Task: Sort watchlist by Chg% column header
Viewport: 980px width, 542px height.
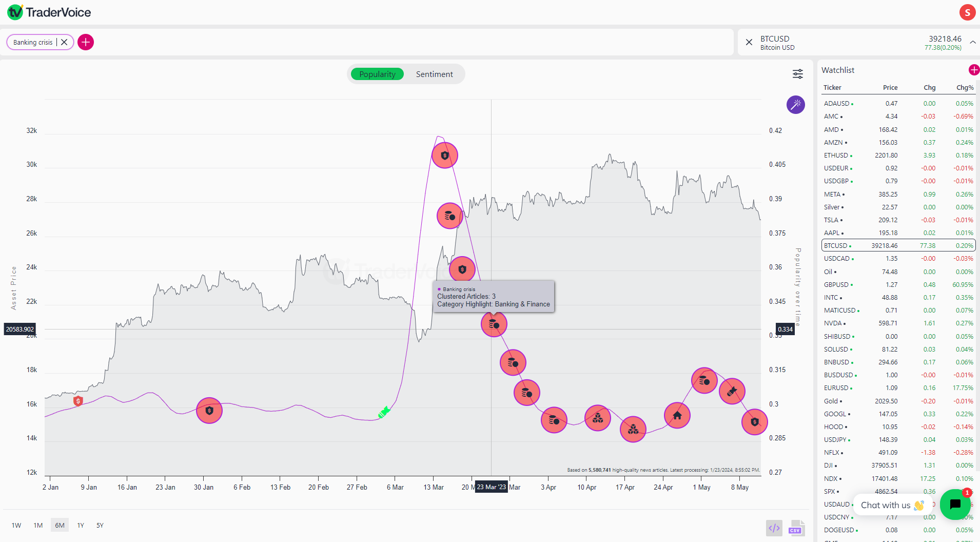Action: point(965,87)
